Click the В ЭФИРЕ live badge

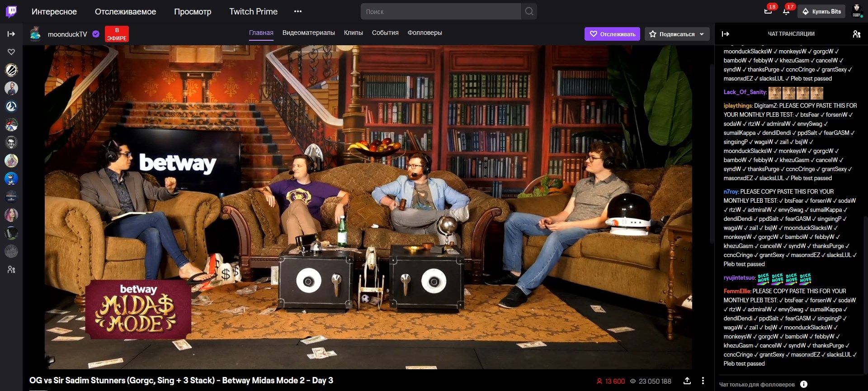click(117, 34)
